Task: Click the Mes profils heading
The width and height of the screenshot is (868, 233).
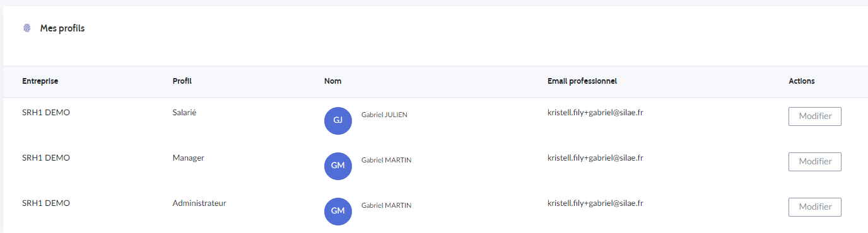Action: (x=62, y=28)
